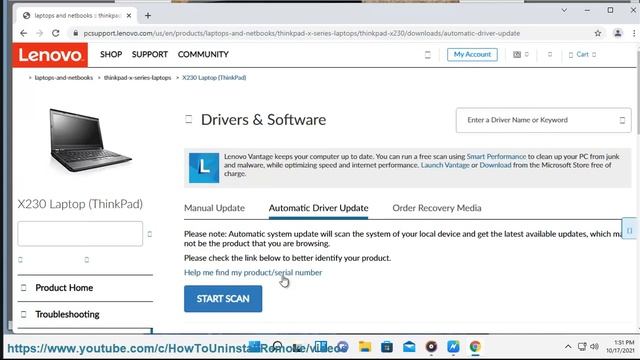This screenshot has width=640, height=360.
Task: Show hidden system tray icons
Action: [x=568, y=347]
